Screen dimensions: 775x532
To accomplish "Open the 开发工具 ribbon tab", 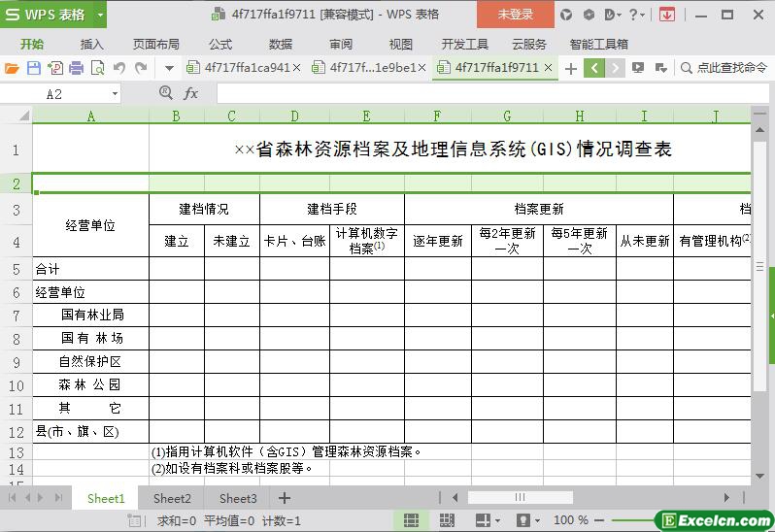I will (464, 45).
